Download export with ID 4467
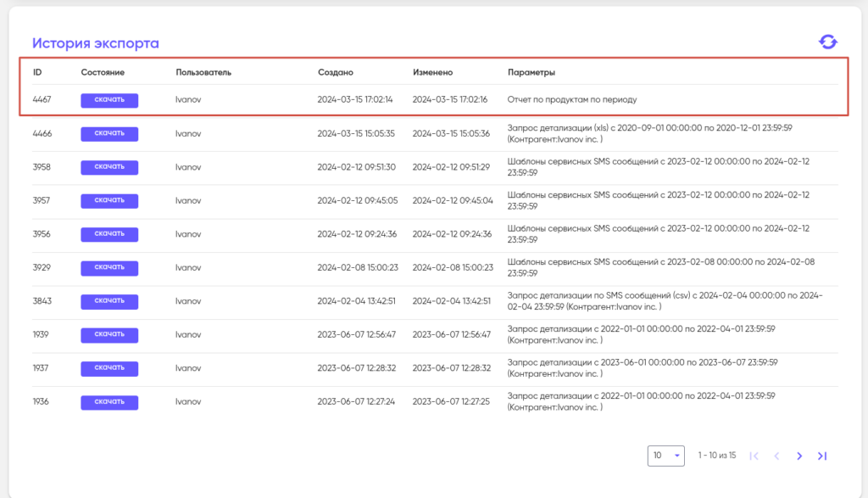The width and height of the screenshot is (868, 498). [109, 100]
